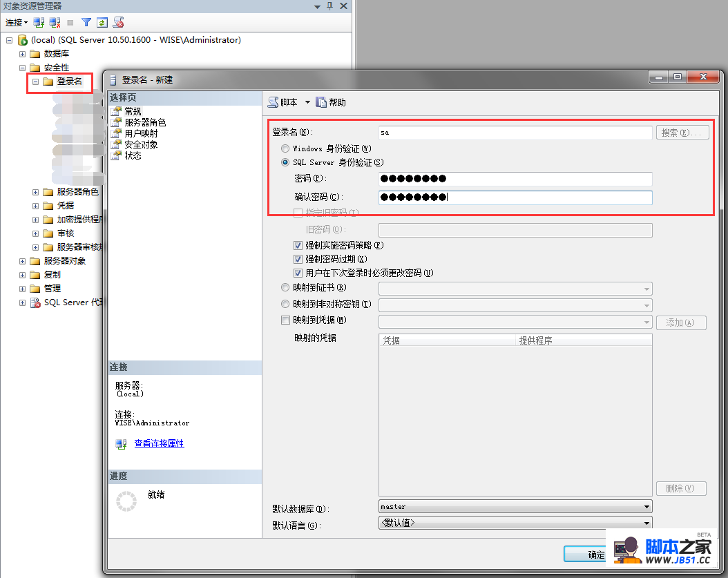
Task: Click the Refresh icon in Object Explorer toolbar
Action: (x=102, y=22)
